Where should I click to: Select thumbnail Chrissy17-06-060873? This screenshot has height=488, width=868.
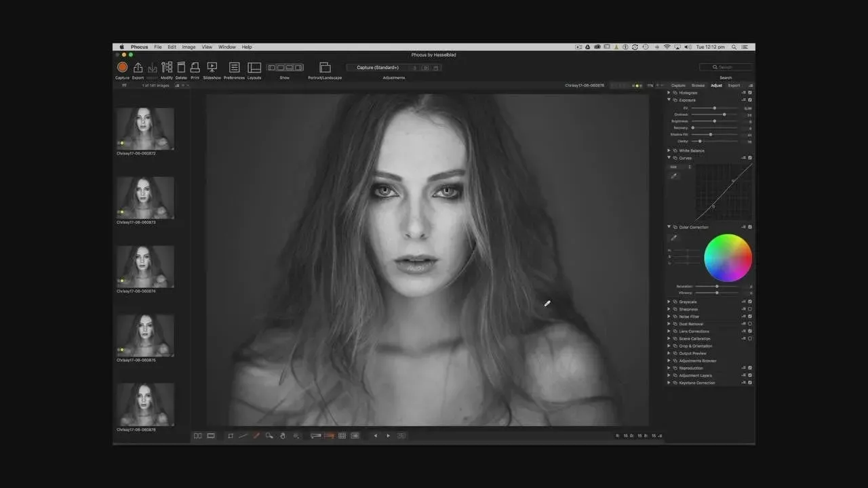[x=145, y=197]
